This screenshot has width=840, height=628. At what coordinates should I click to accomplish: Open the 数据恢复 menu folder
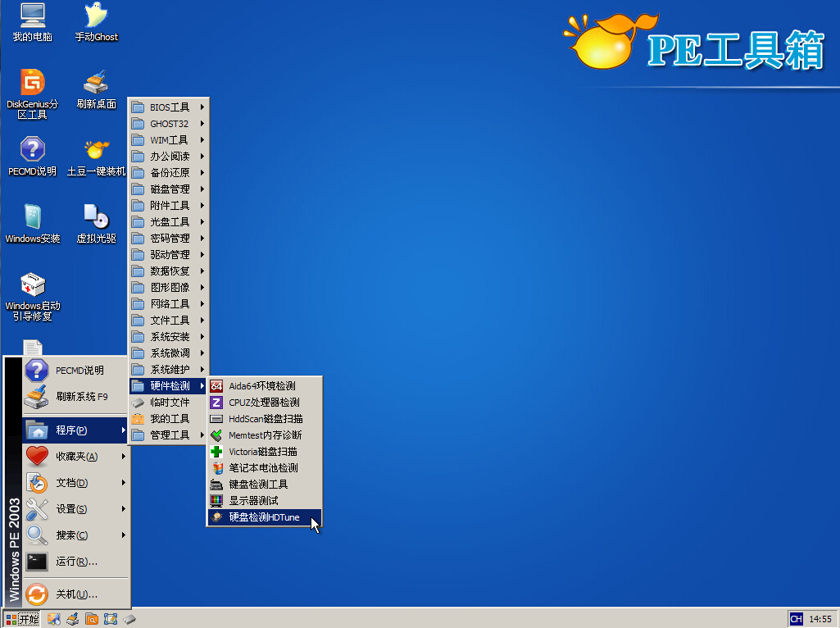click(168, 271)
